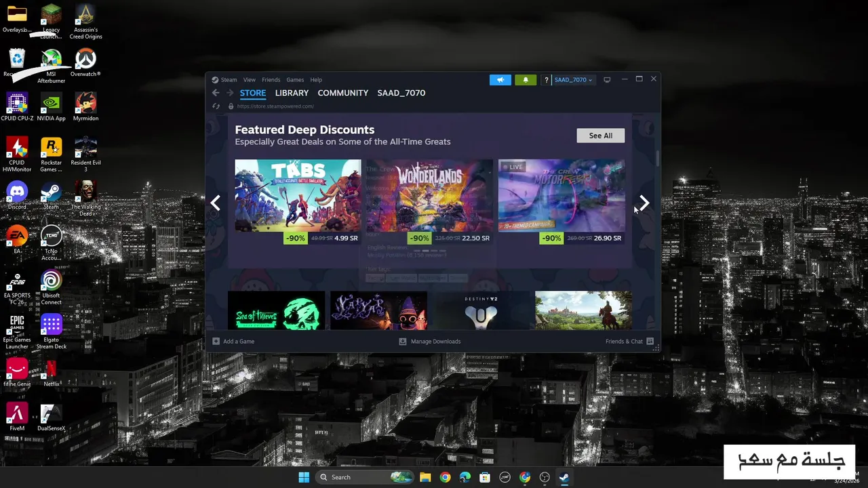
Task: Open Friends & Chat icon in Steam
Action: point(650,342)
